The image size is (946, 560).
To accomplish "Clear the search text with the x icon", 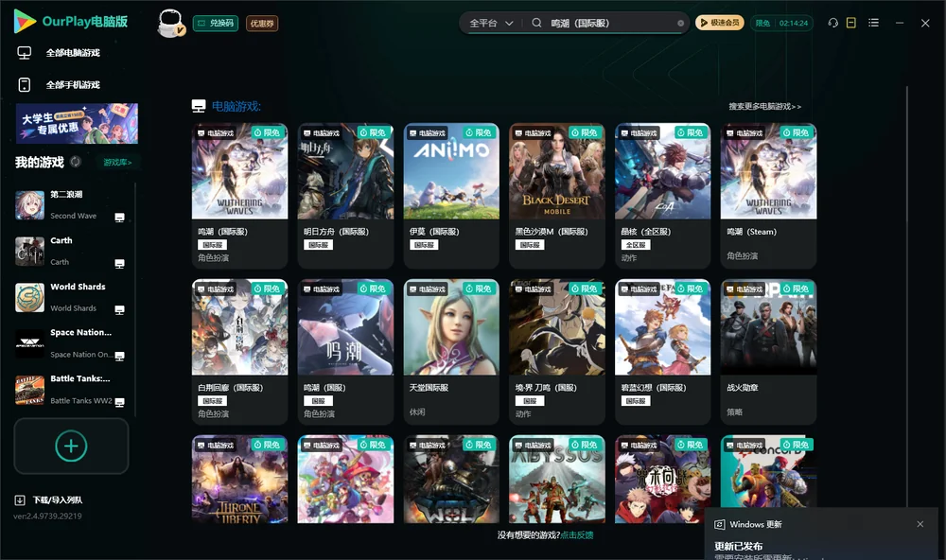I will click(680, 24).
